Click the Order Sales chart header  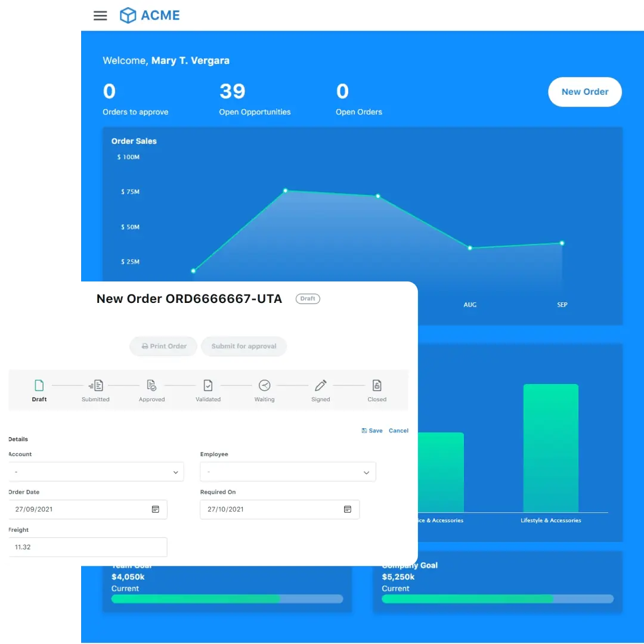134,141
